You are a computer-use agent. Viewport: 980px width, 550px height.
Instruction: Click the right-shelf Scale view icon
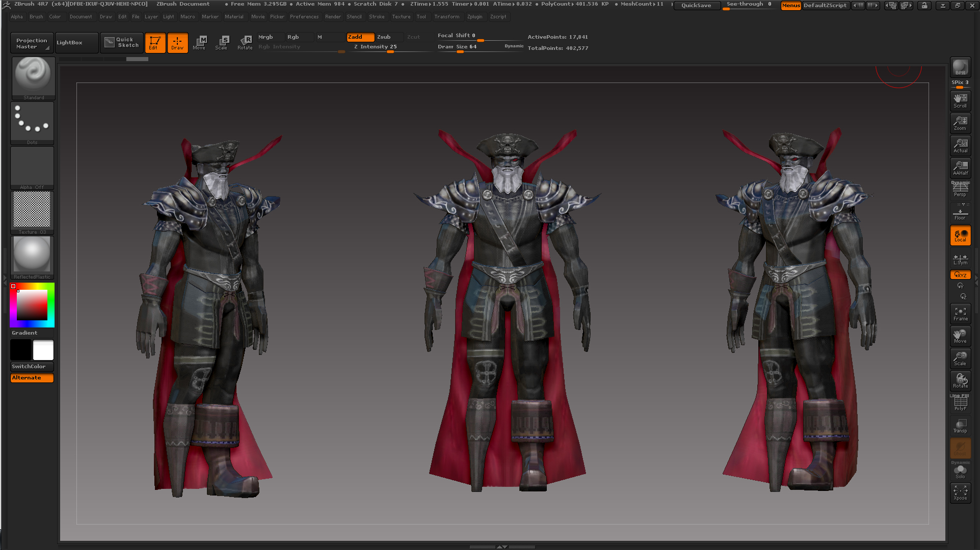pos(960,359)
